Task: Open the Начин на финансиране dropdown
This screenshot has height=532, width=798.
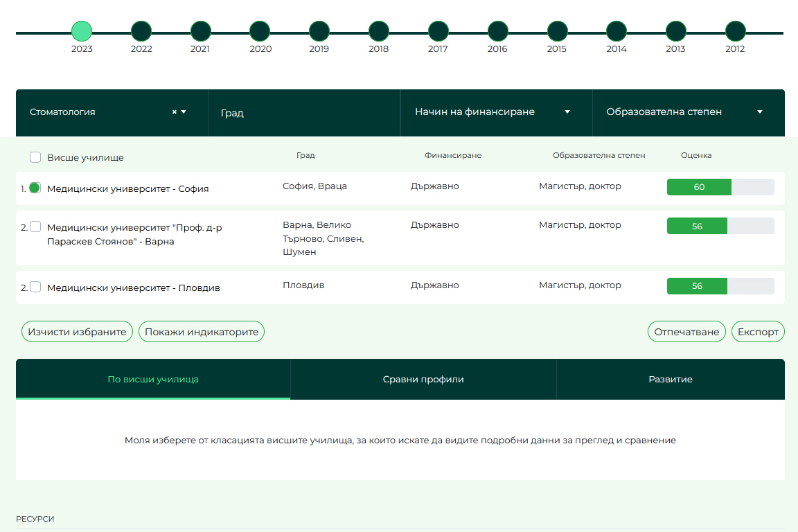Action: [x=496, y=112]
